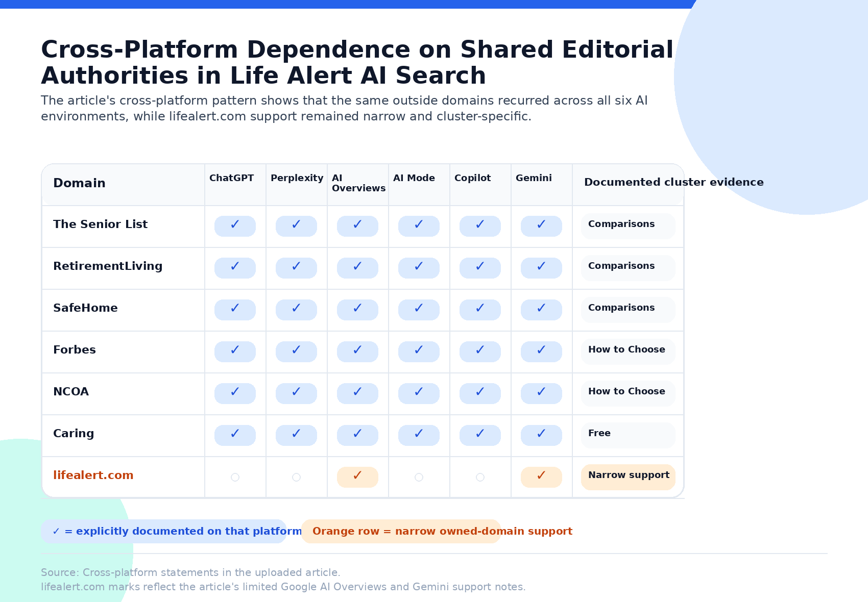Select the AI Mode column header
Screen dimensions: 868x602
pyautogui.click(x=414, y=178)
